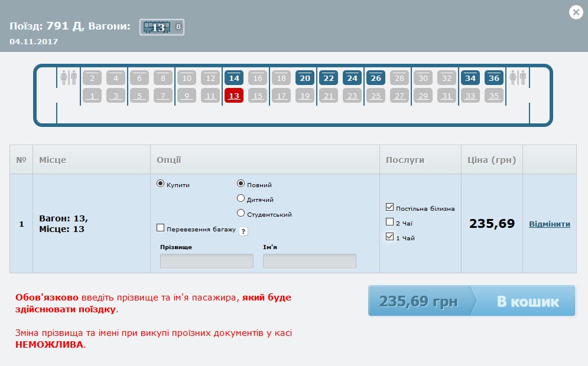This screenshot has width=588, height=366.
Task: Enable the 2 Чаї checkbox
Action: pos(389,222)
